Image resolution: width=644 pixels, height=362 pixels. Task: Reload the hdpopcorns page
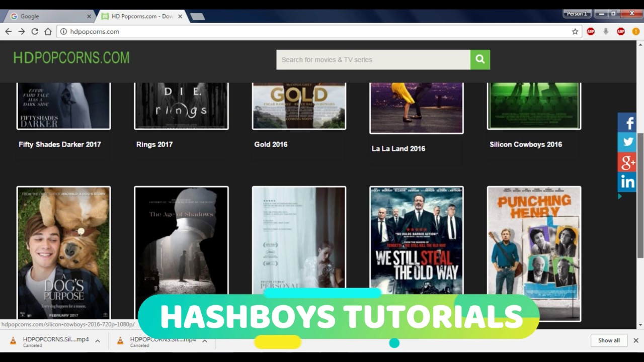35,31
